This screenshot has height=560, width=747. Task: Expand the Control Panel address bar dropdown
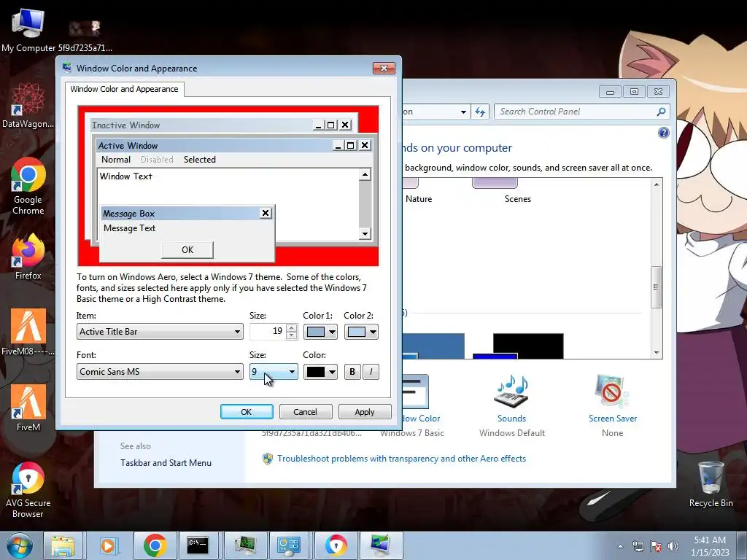tap(463, 112)
